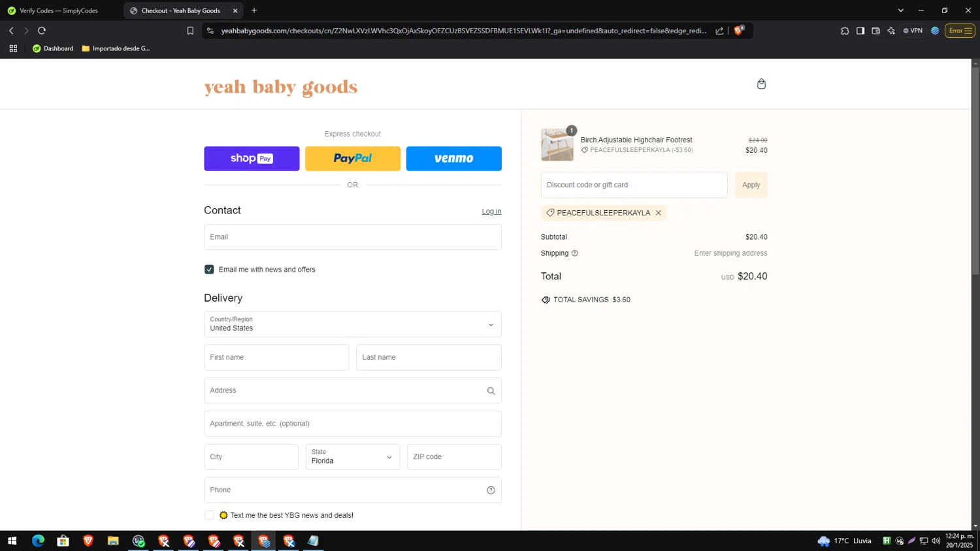Open the apps grid in the bookmarks bar

point(13,48)
